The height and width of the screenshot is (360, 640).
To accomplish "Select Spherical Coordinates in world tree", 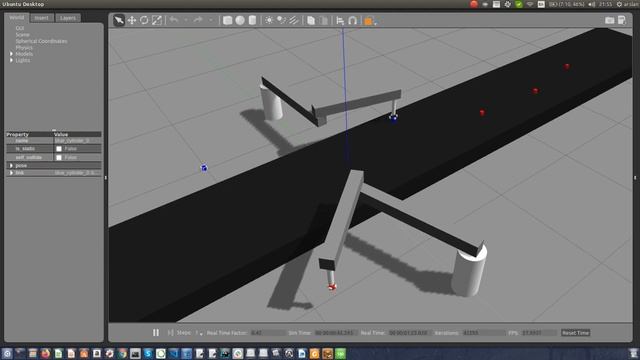I will [x=41, y=41].
